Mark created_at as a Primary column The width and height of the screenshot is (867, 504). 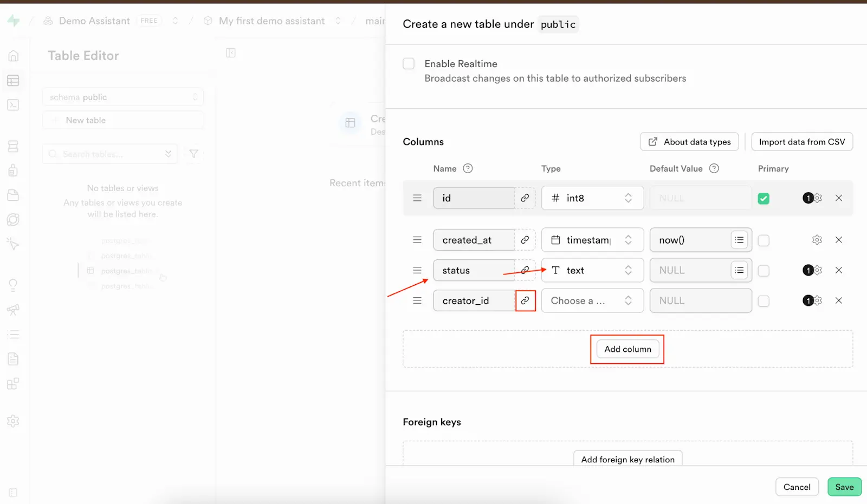(x=764, y=240)
